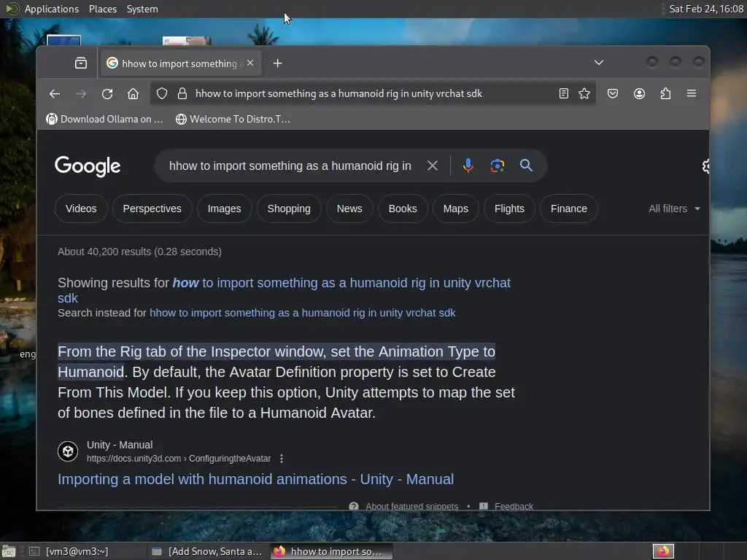Screen dimensions: 747x560
Task: Submit search with the magnifier icon
Action: [526, 166]
